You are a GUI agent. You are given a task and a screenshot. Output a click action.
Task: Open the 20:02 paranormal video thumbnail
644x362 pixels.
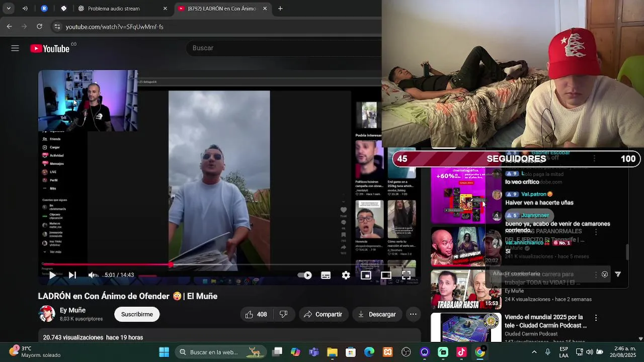coord(466,246)
